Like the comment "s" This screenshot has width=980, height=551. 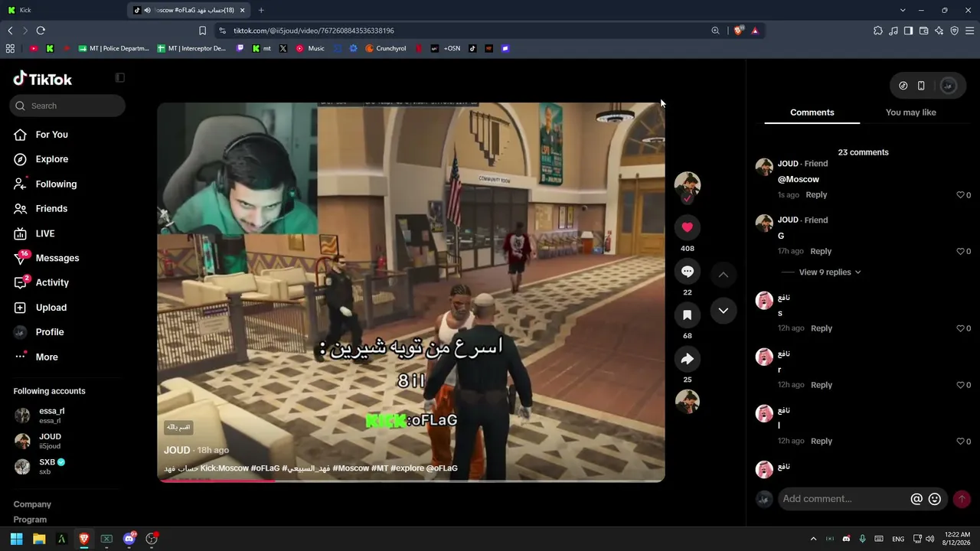[960, 328]
